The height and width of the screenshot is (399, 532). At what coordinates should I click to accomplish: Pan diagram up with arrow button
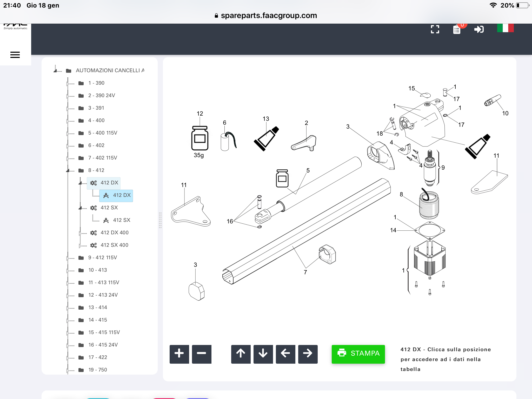[x=241, y=354]
